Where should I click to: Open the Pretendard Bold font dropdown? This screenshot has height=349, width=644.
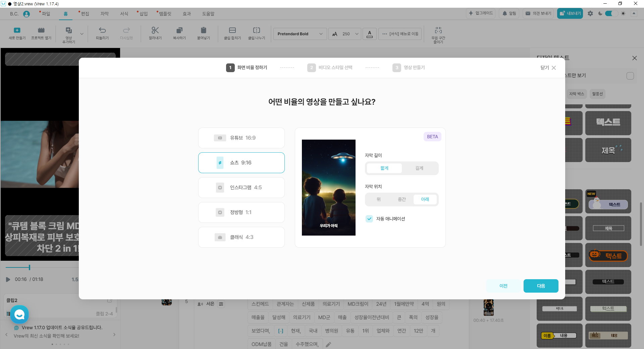(x=300, y=34)
